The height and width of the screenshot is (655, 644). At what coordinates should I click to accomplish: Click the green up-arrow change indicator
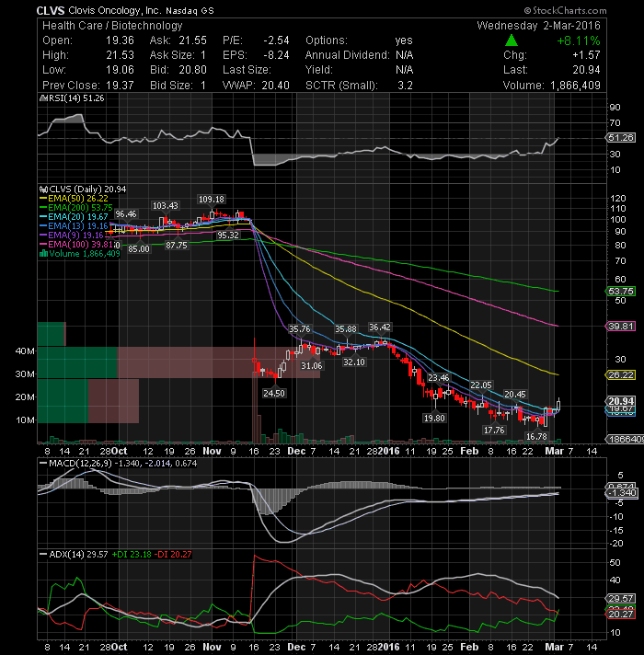click(x=512, y=40)
